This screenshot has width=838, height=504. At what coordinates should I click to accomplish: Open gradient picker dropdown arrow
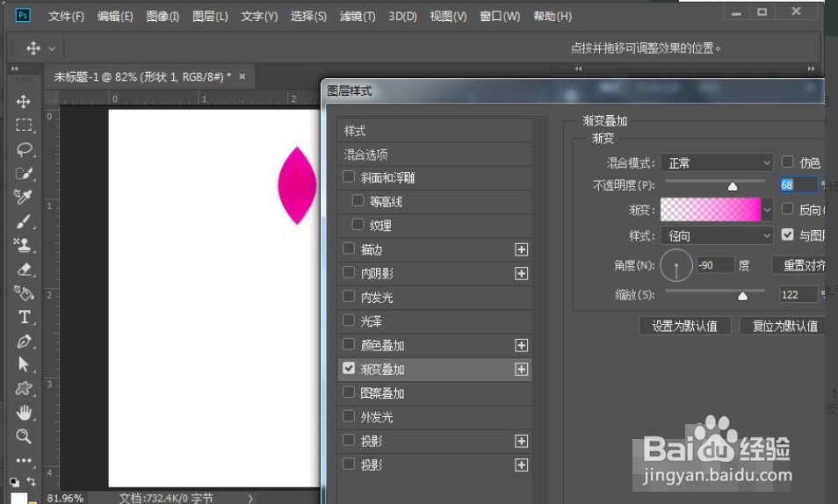click(x=767, y=210)
